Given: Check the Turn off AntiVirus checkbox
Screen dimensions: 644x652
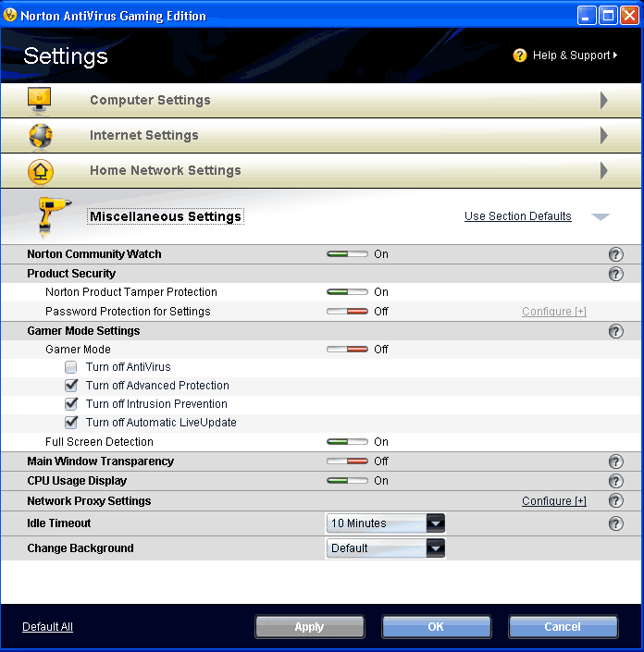Looking at the screenshot, I should [70, 367].
